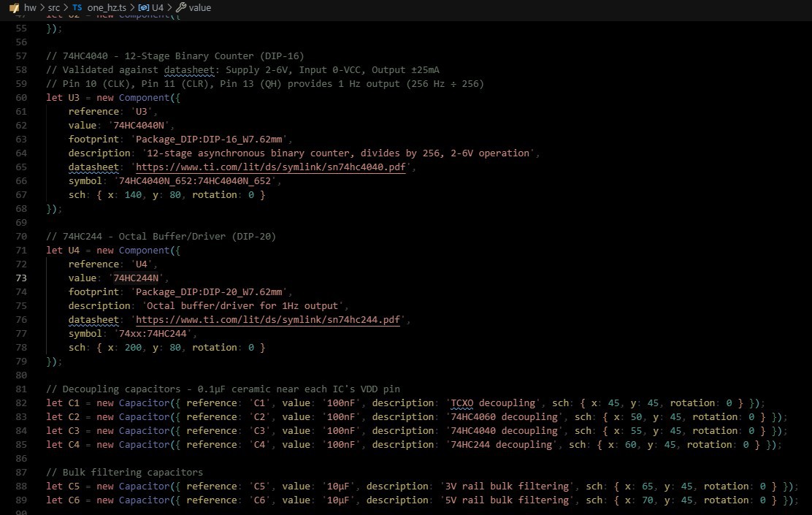
Task: Click the folder icon beside hw breadcrumb
Action: pos(14,7)
